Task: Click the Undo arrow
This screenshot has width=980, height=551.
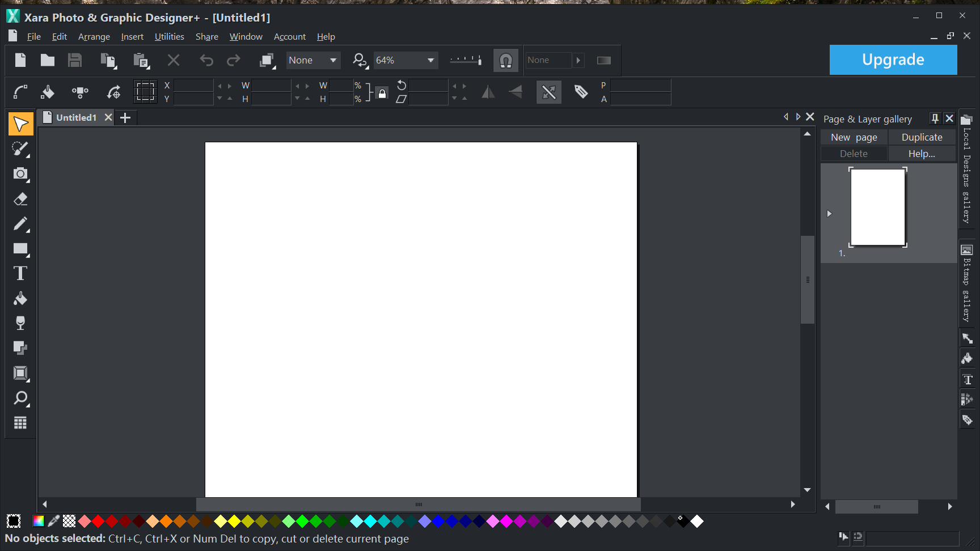Action: point(206,60)
